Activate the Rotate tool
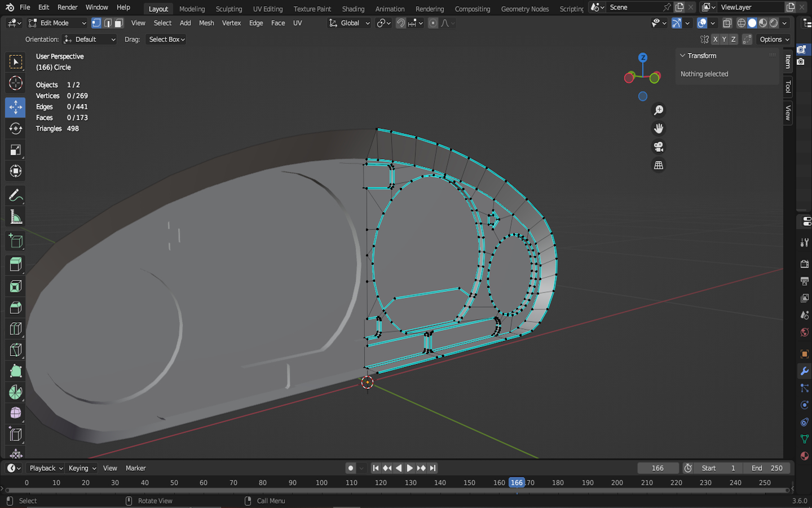The image size is (812, 508). 15,129
